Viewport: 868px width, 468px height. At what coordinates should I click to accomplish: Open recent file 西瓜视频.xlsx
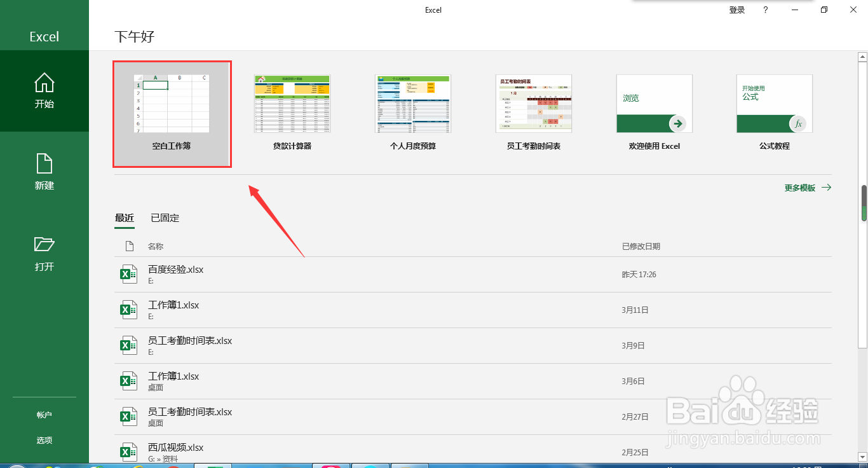pyautogui.click(x=473, y=449)
